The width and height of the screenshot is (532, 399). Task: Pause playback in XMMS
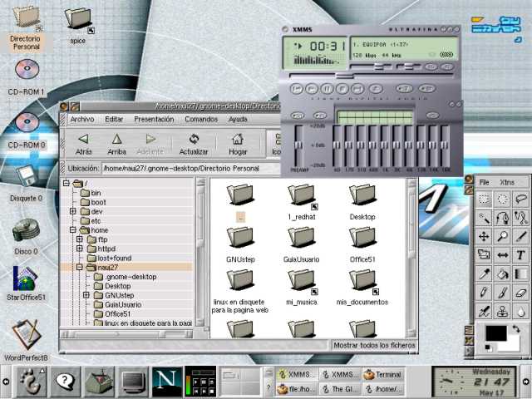[327, 89]
